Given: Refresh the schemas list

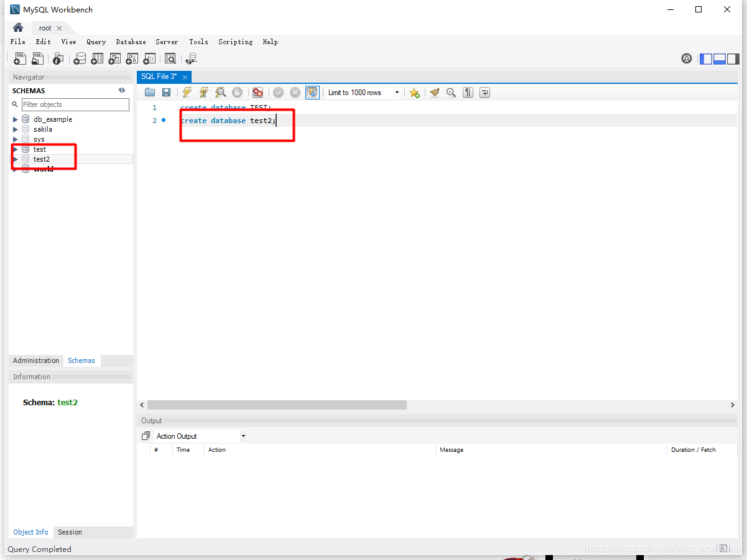Looking at the screenshot, I should click(122, 90).
